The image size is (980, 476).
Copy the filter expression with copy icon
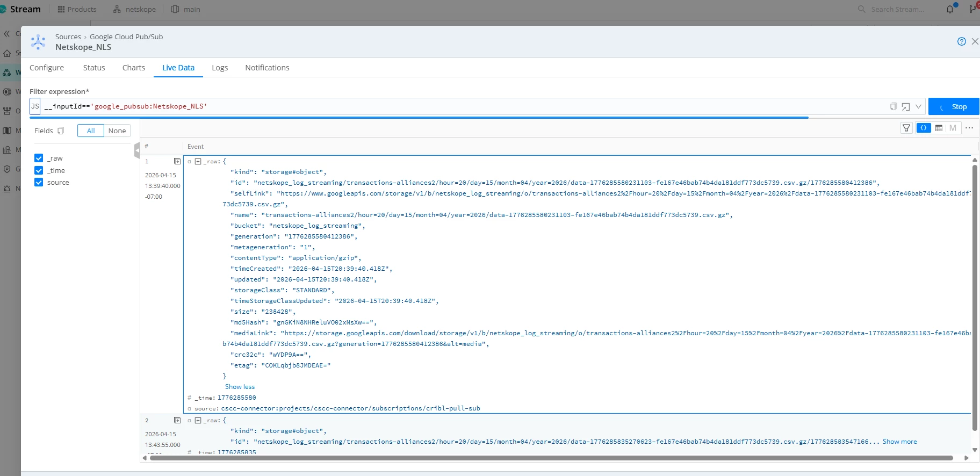click(x=893, y=106)
